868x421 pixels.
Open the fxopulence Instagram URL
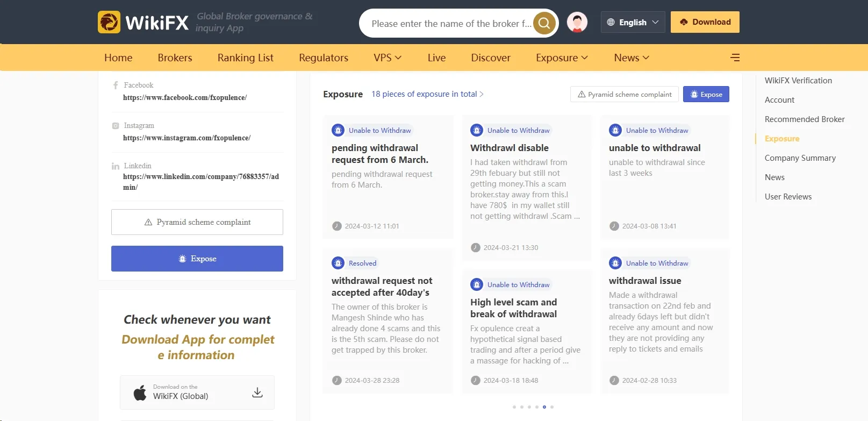tap(186, 138)
